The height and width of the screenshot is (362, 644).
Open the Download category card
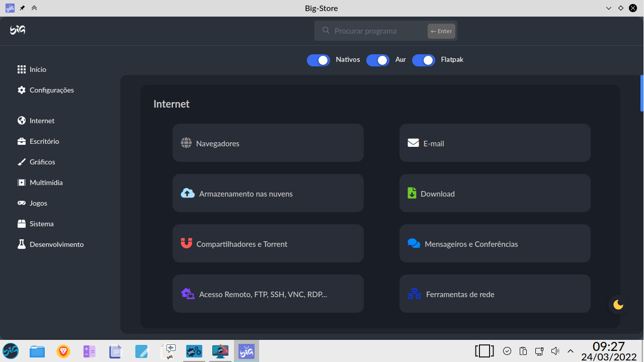pyautogui.click(x=495, y=193)
